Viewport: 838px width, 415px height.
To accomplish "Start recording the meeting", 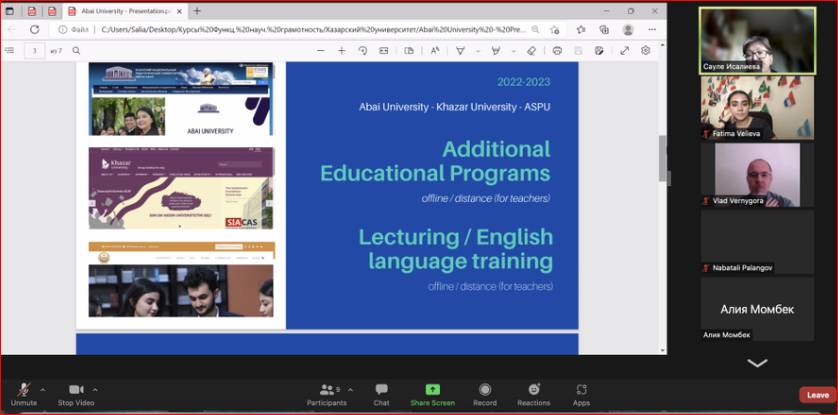I will point(485,395).
